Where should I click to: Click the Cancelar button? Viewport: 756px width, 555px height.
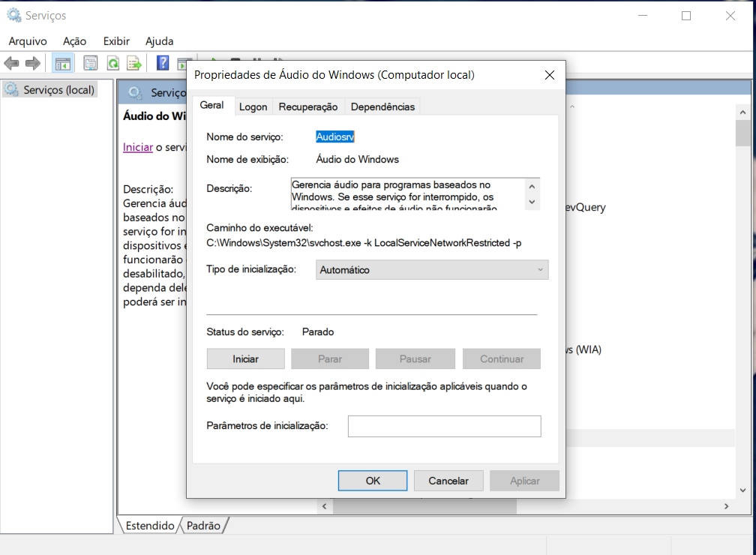(448, 481)
